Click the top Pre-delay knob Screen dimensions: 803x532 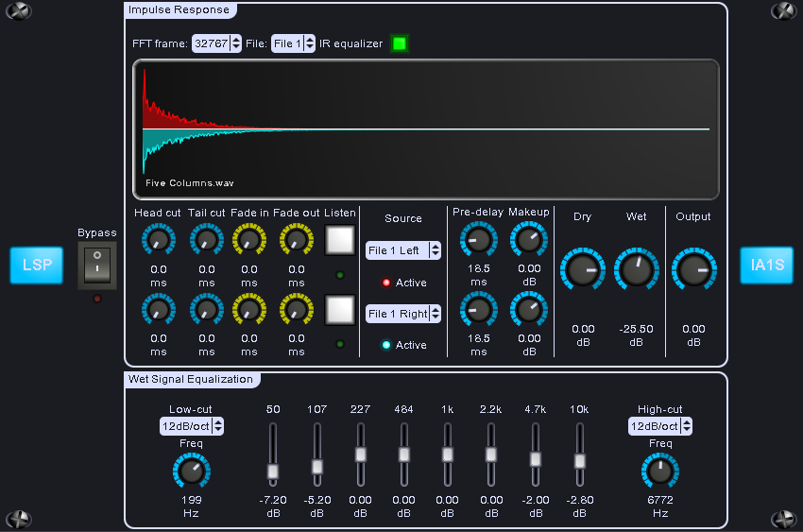[x=479, y=240]
